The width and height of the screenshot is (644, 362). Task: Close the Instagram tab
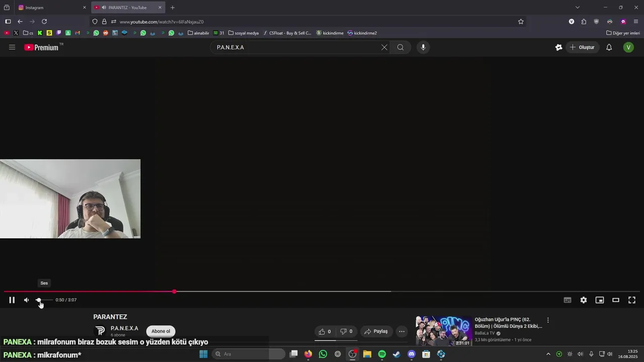coord(85,8)
